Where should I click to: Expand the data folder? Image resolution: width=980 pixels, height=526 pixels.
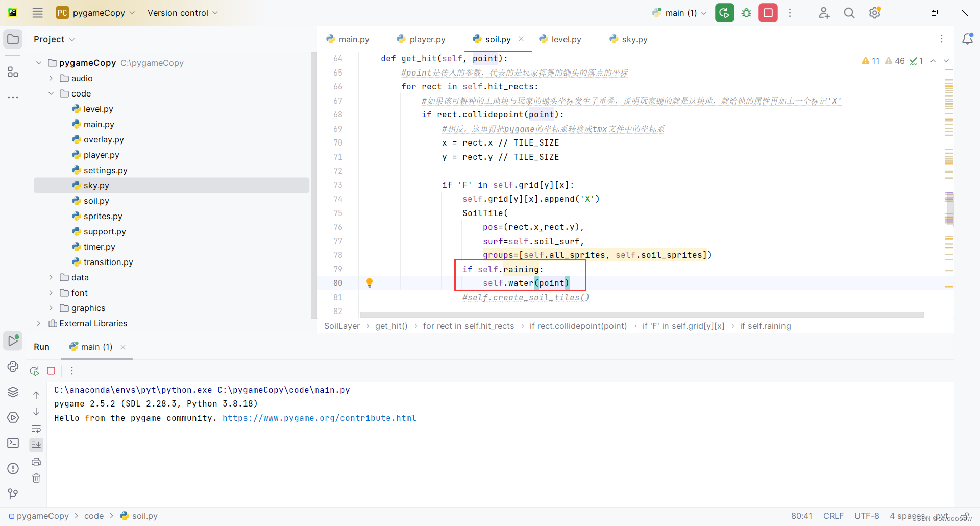(x=51, y=277)
